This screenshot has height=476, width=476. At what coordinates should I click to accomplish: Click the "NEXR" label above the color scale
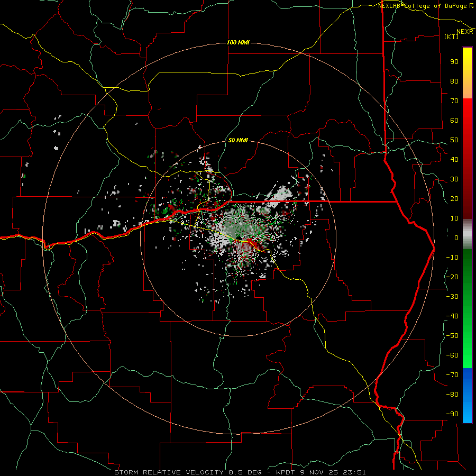pos(465,32)
